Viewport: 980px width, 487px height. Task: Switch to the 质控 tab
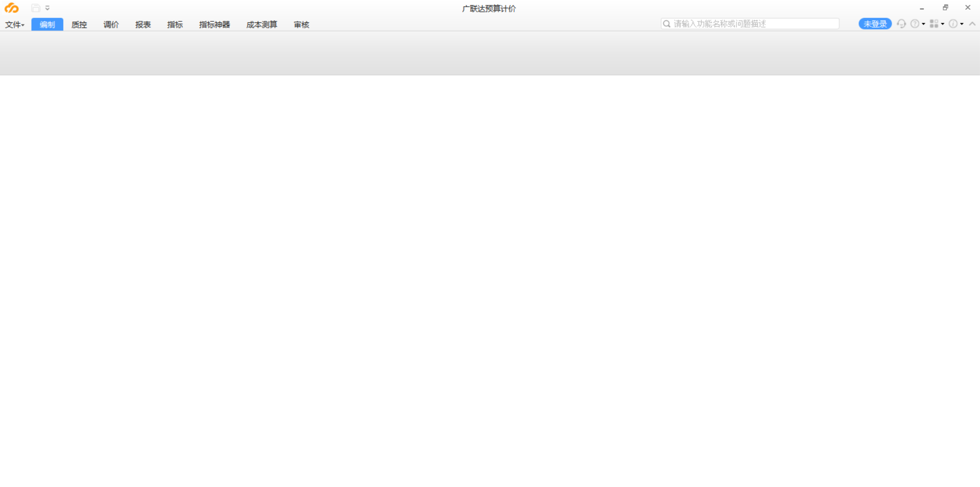click(x=79, y=25)
